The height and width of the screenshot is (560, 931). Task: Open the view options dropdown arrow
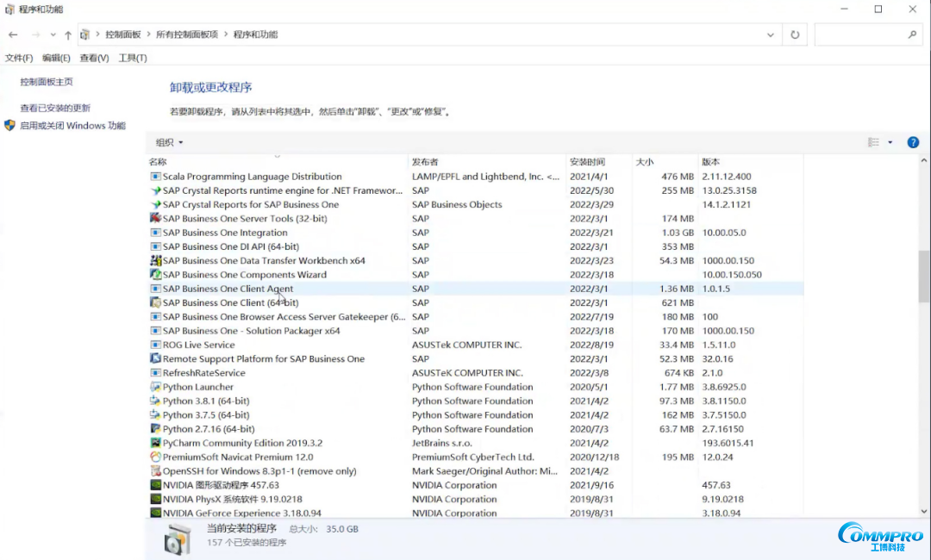click(890, 143)
